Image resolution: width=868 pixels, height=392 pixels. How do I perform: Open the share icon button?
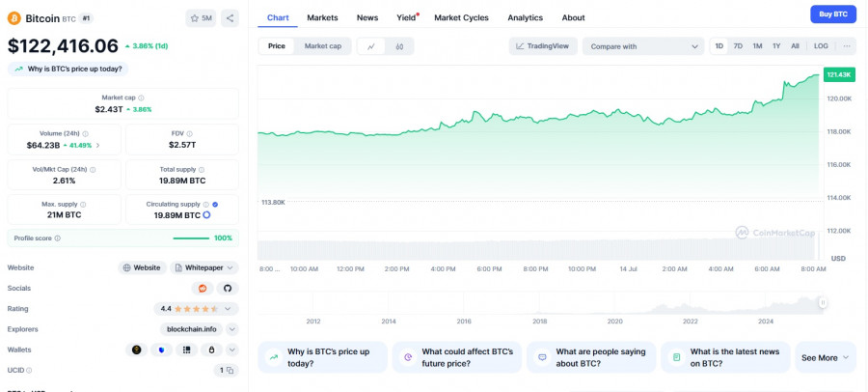pyautogui.click(x=230, y=18)
